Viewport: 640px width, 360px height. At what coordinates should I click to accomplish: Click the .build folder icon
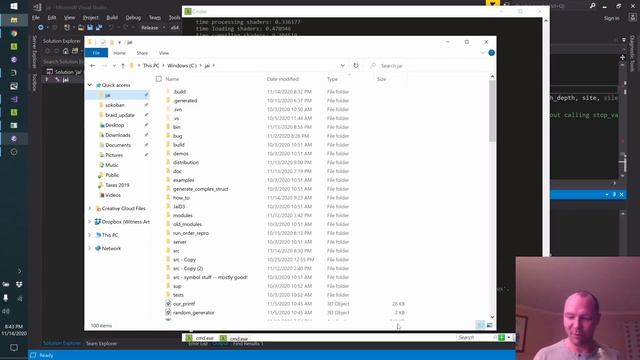click(168, 91)
